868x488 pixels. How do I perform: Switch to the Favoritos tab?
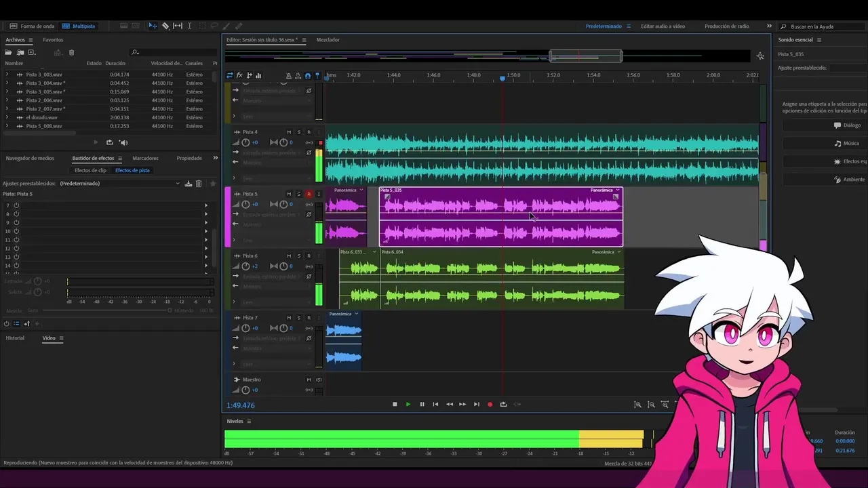pyautogui.click(x=53, y=40)
